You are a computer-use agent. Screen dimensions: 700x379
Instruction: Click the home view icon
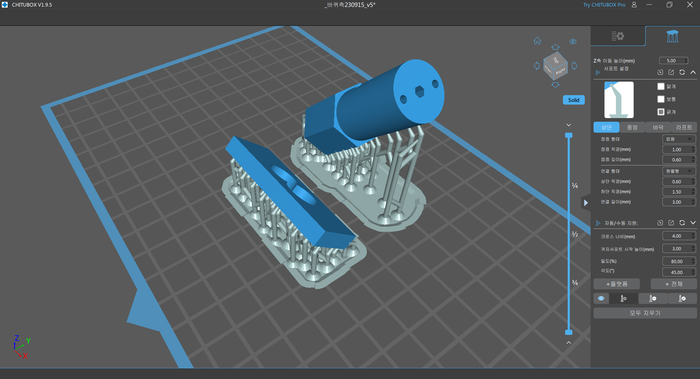pyautogui.click(x=537, y=41)
